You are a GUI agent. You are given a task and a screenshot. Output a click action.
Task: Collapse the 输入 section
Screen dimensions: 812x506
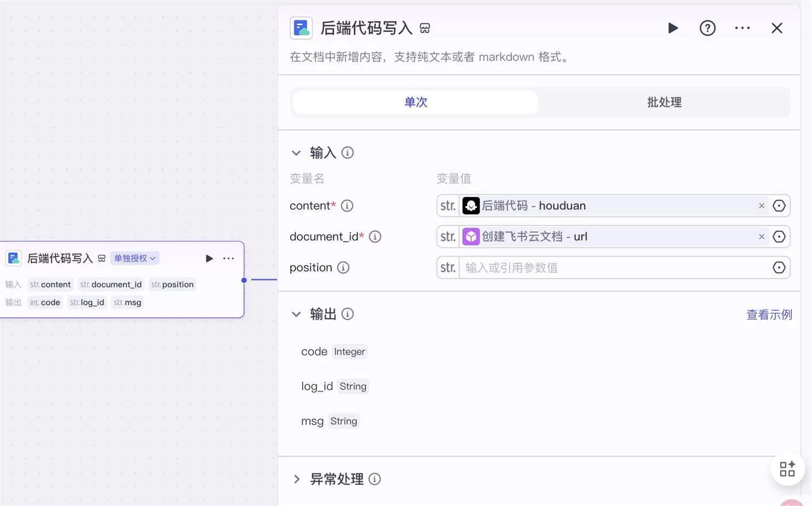coord(296,152)
